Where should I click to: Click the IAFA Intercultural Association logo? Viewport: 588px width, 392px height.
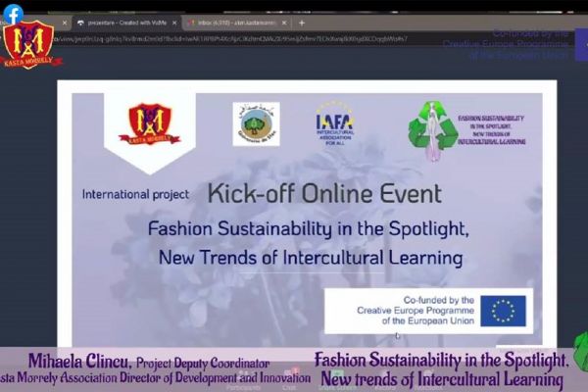coord(335,124)
